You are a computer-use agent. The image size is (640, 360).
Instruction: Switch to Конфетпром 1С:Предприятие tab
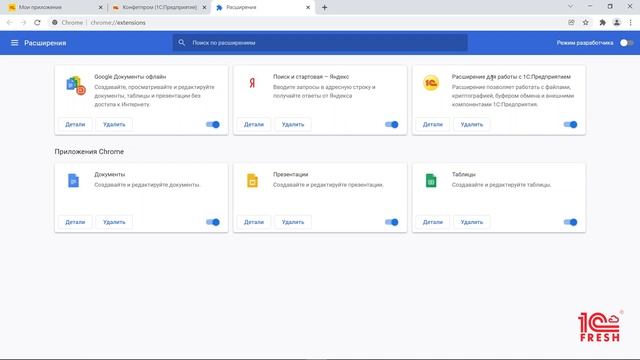[159, 7]
